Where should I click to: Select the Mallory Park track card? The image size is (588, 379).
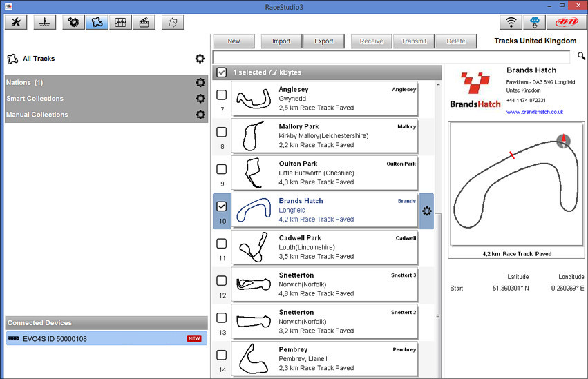coord(324,135)
